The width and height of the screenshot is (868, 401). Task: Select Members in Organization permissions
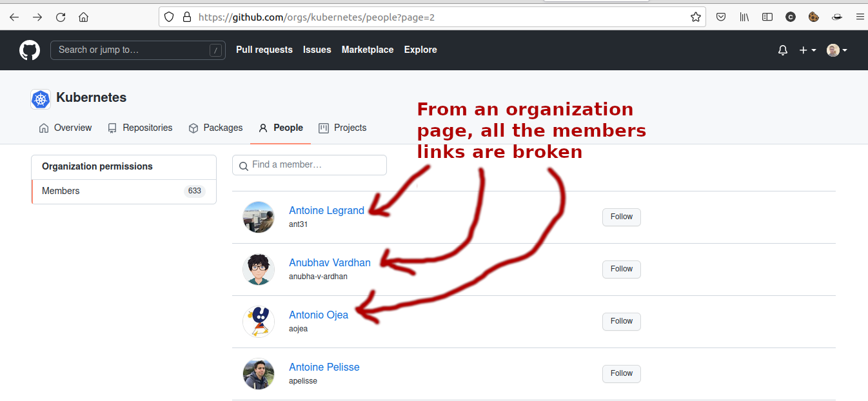pyautogui.click(x=124, y=191)
